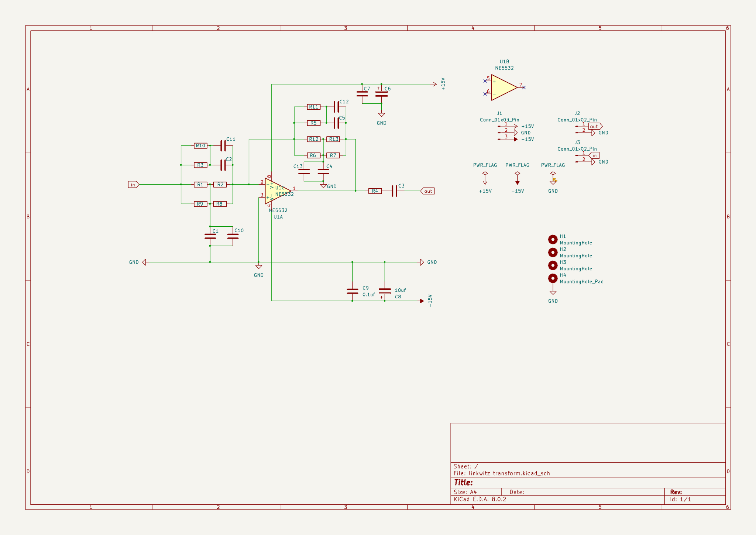
Task: Click the GND symbol below C6
Action: coord(382,115)
